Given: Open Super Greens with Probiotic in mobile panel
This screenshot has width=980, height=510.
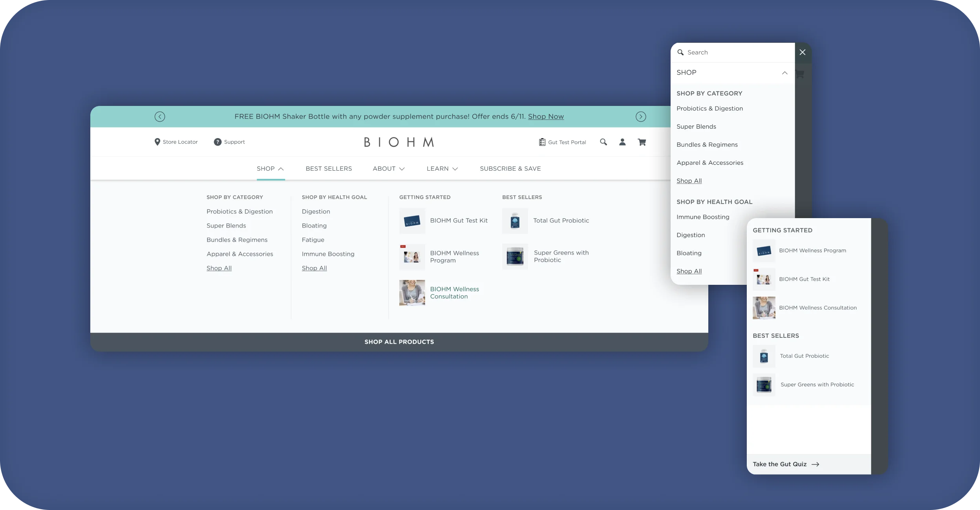Looking at the screenshot, I should (817, 385).
